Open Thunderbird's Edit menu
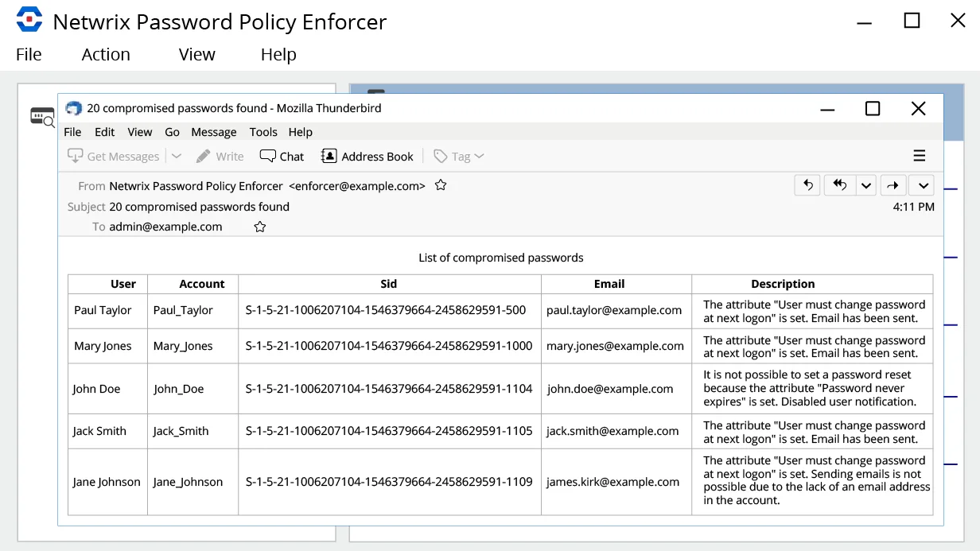980x551 pixels. pos(105,132)
